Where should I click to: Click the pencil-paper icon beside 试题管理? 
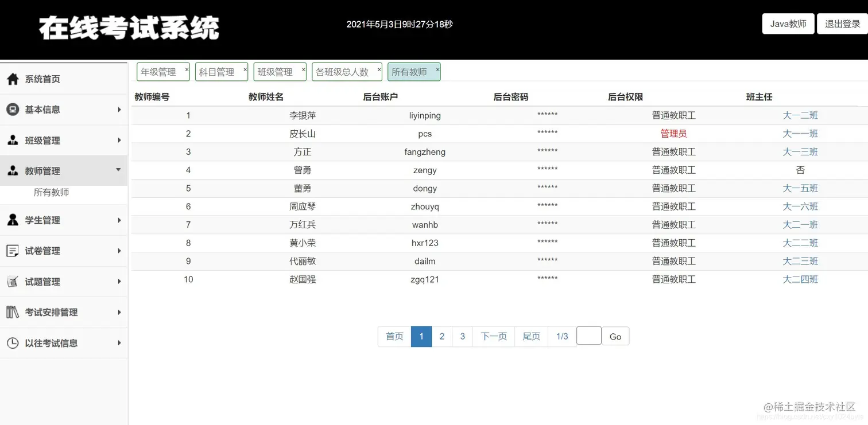click(x=13, y=282)
